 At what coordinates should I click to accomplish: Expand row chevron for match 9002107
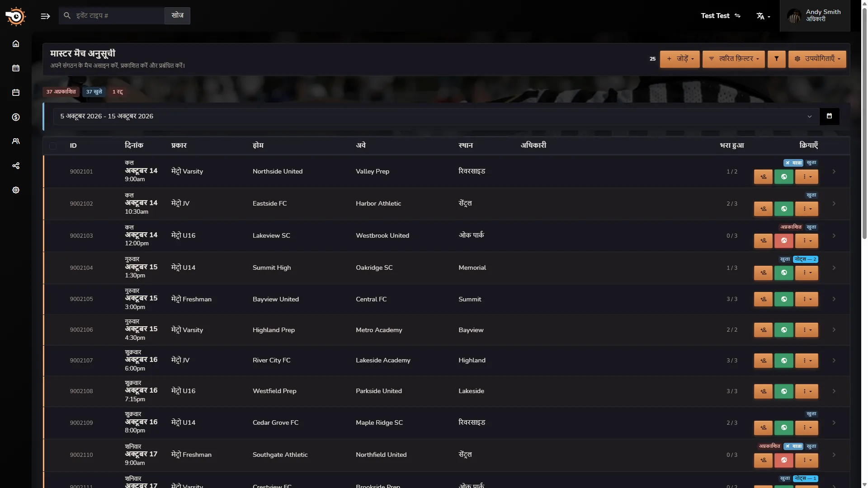(x=834, y=361)
